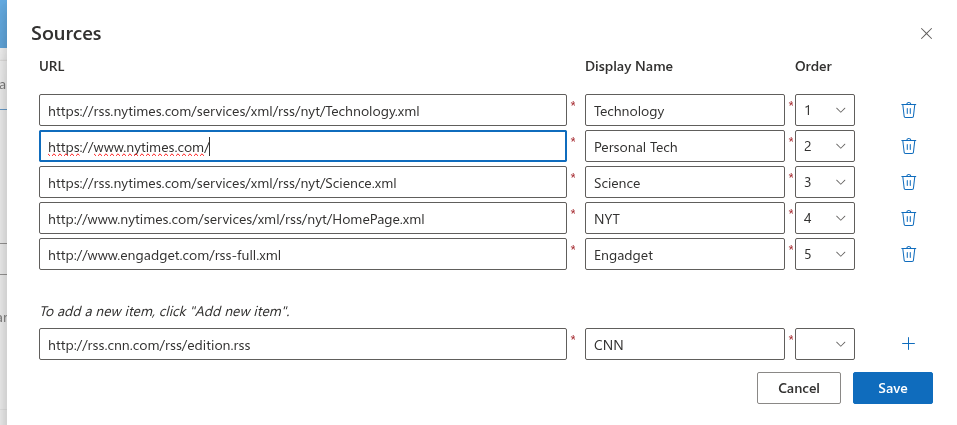957x425 pixels.
Task: Click the Order column header
Action: [813, 66]
